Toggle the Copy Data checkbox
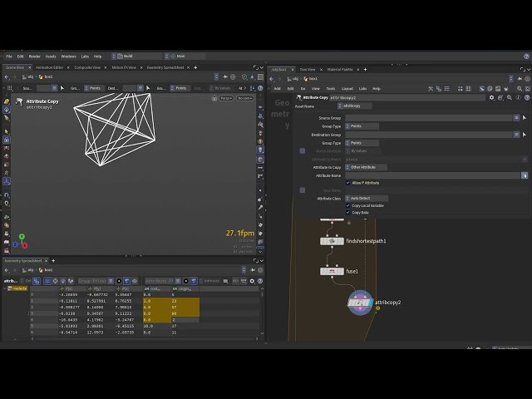The image size is (532, 399). (347, 213)
